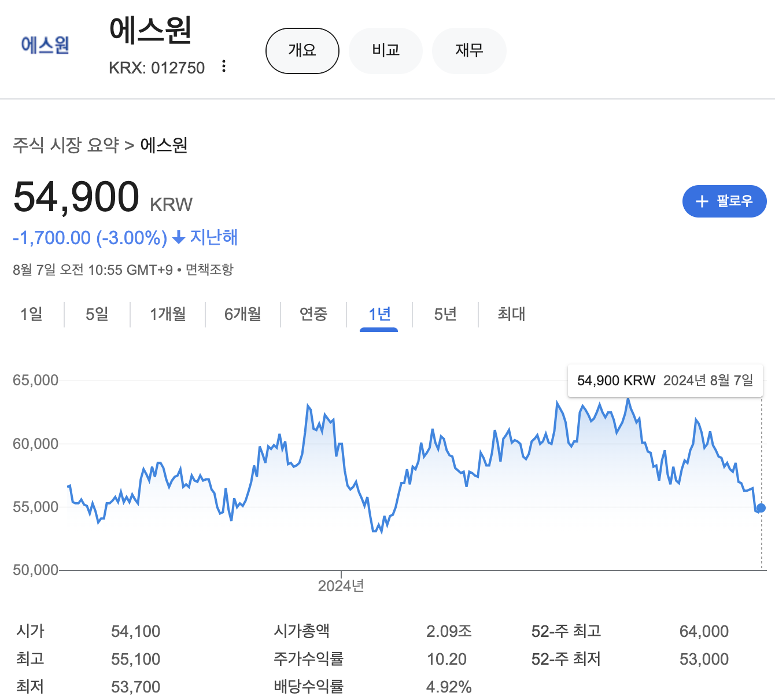Click the plus 팔로우 follow button
The width and height of the screenshot is (775, 700).
[x=724, y=201]
